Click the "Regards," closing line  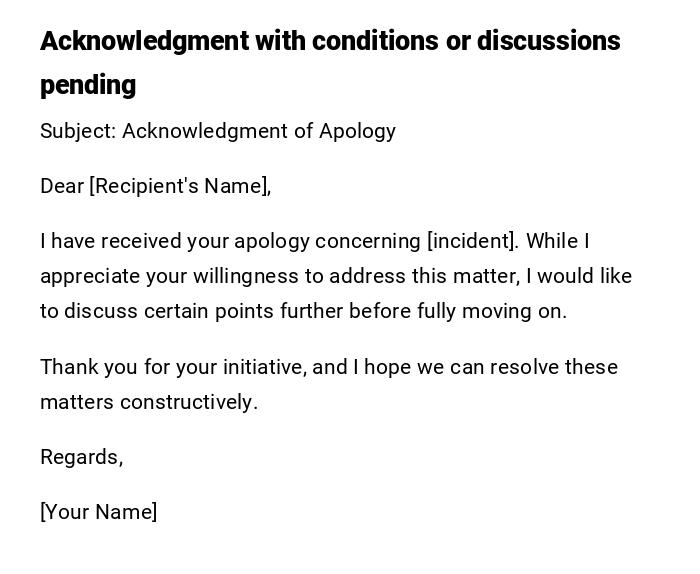coord(81,457)
